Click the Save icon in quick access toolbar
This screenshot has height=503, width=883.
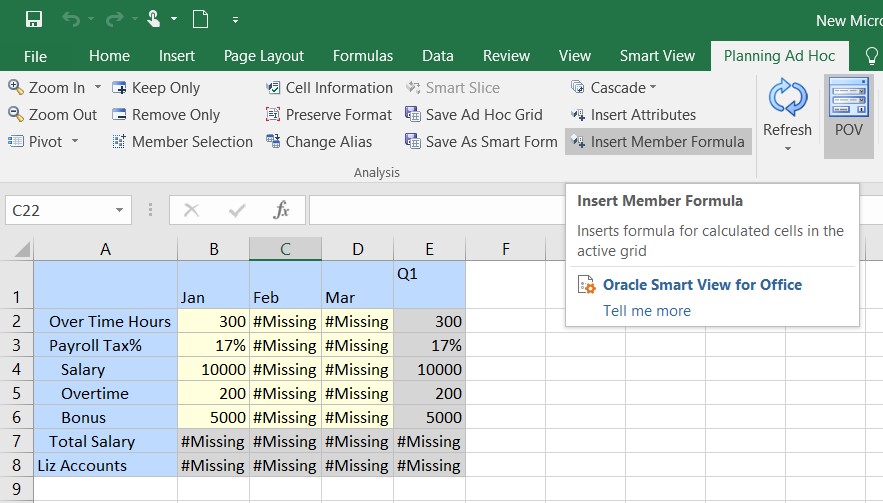pyautogui.click(x=33, y=19)
